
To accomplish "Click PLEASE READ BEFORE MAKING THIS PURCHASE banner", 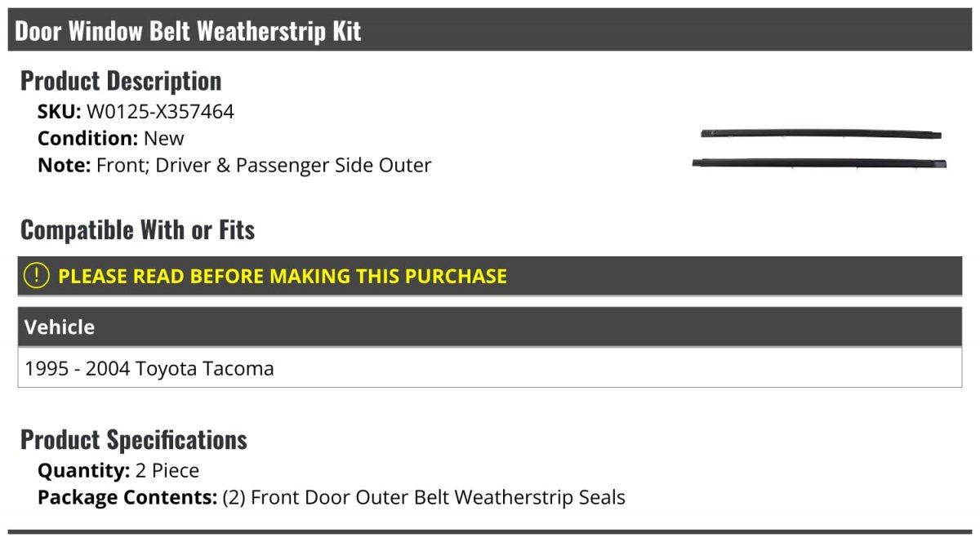I will click(x=490, y=276).
